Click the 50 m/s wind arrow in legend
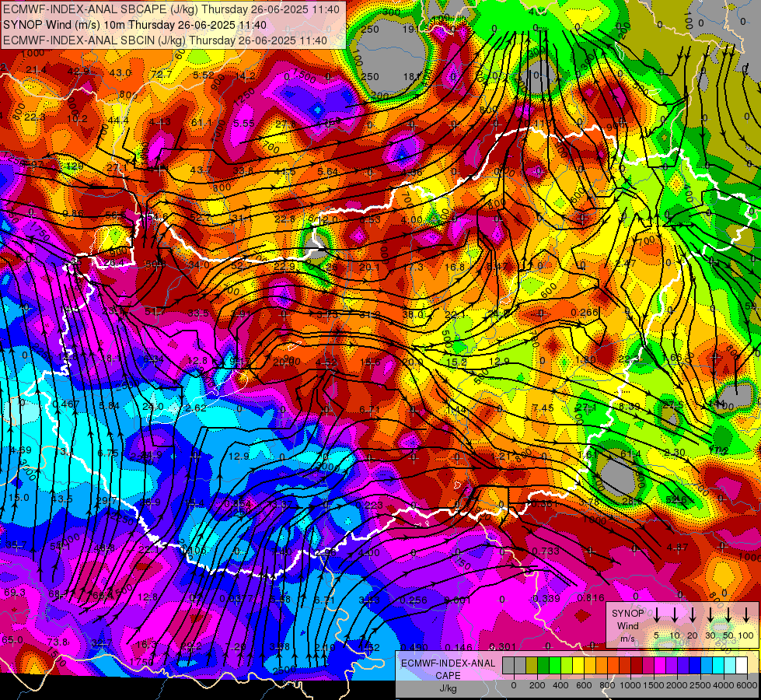This screenshot has width=761, height=700. click(x=728, y=615)
